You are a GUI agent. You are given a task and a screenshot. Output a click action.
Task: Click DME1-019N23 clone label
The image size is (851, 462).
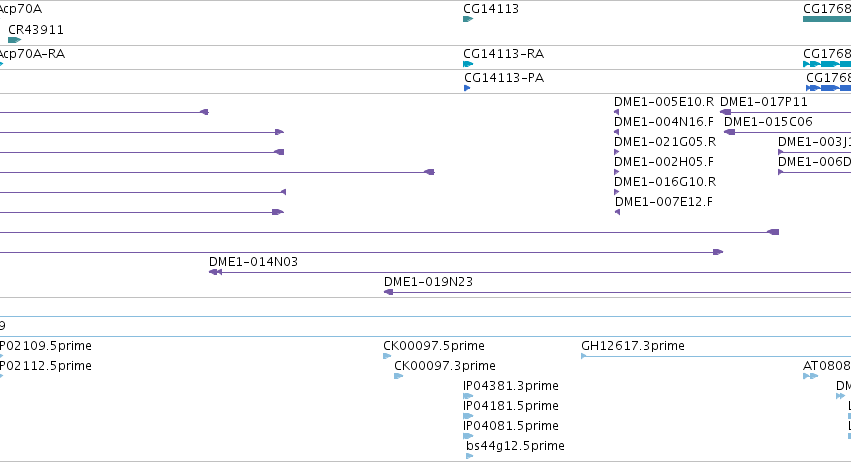click(x=428, y=282)
